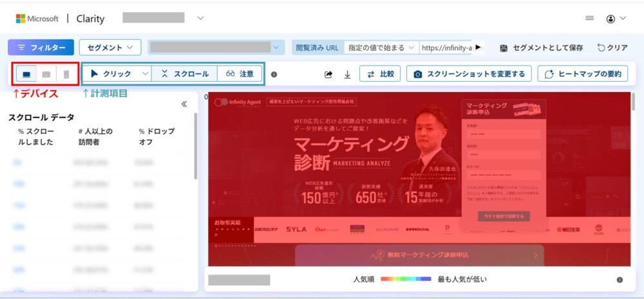The height and width of the screenshot is (299, 644).
Task: Open the フィルター panel
Action: (41, 47)
